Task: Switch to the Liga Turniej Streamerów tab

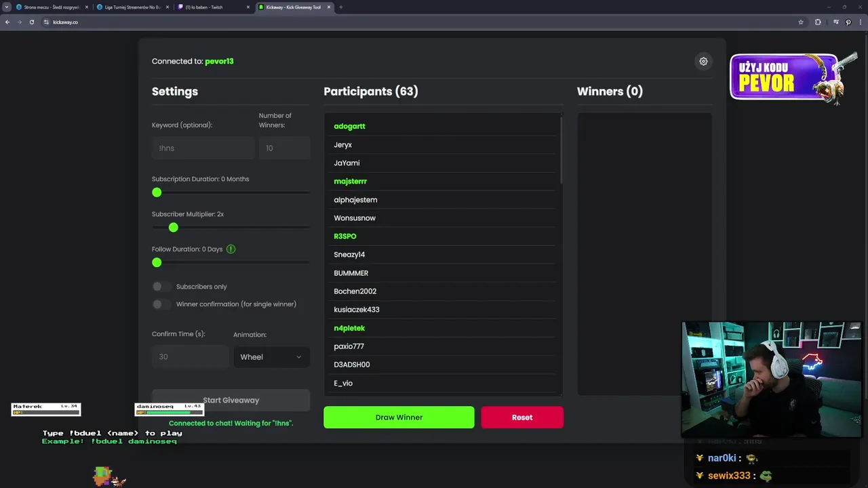Action: [133, 7]
